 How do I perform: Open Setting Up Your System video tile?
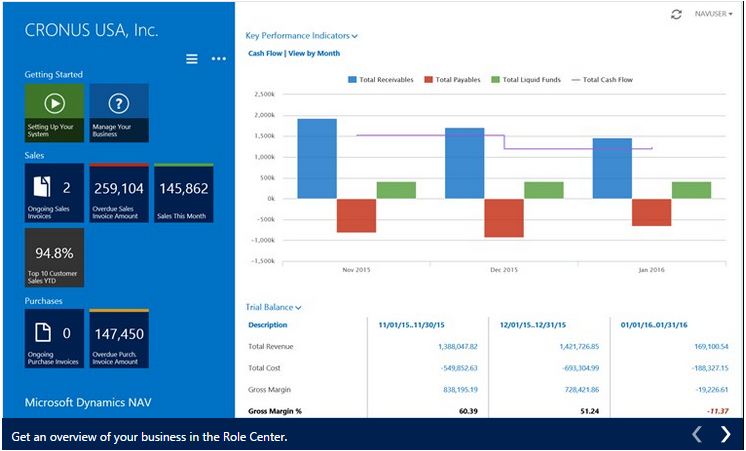click(x=54, y=112)
